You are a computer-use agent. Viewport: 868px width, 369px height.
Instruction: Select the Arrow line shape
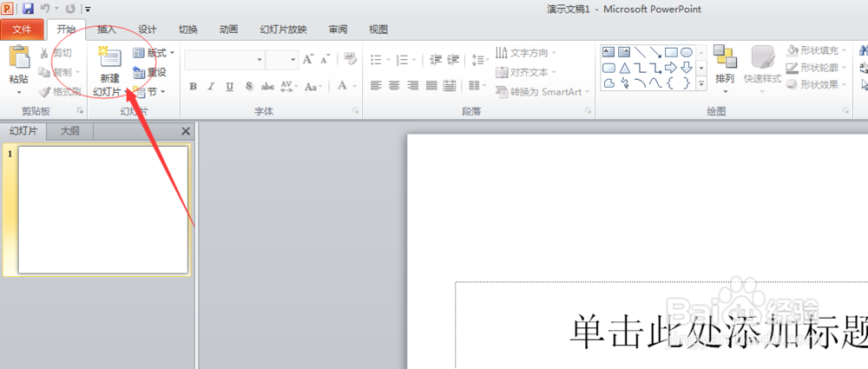655,53
